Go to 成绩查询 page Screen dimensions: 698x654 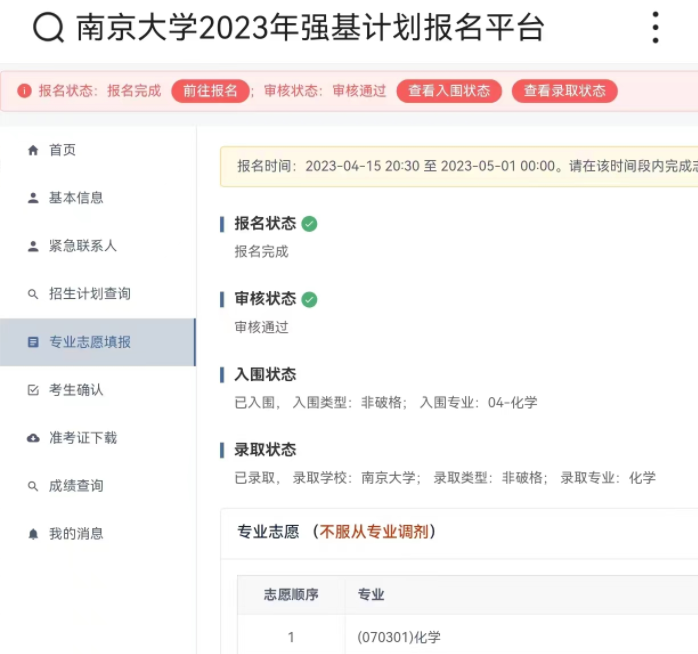[97, 486]
